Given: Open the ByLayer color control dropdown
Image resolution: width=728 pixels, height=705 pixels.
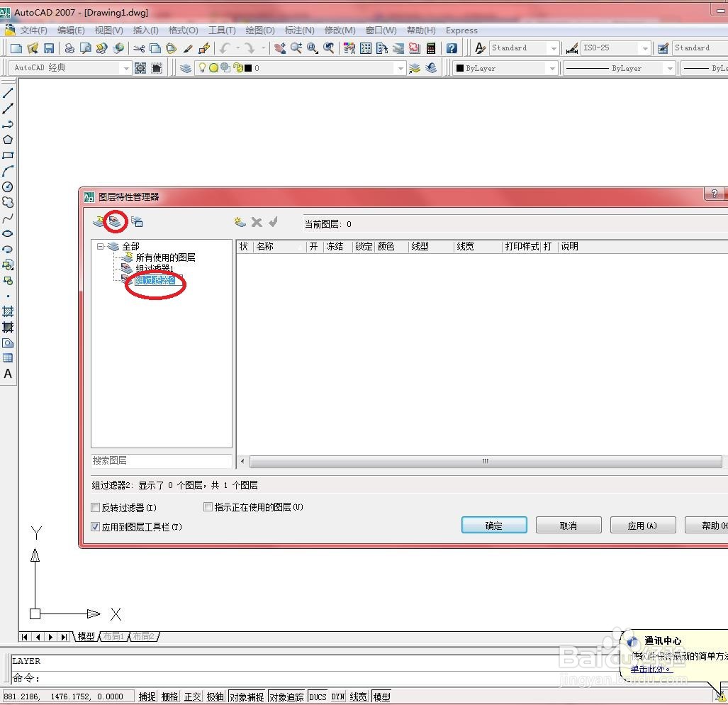Looking at the screenshot, I should click(552, 68).
